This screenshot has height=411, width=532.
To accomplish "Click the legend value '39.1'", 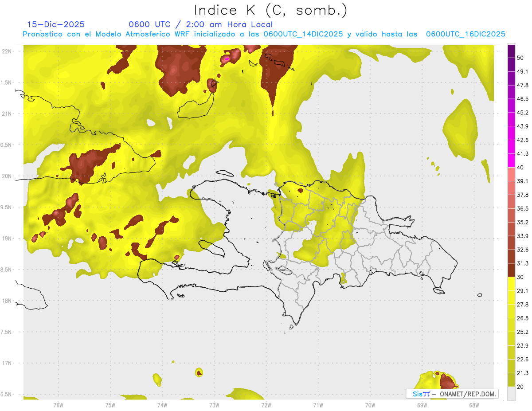I will [x=523, y=181].
